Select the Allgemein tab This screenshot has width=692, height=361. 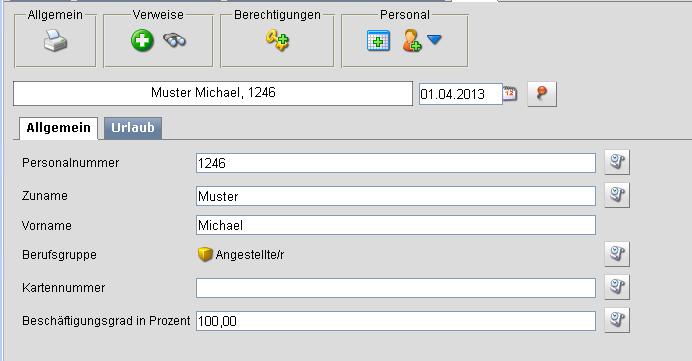(x=58, y=128)
